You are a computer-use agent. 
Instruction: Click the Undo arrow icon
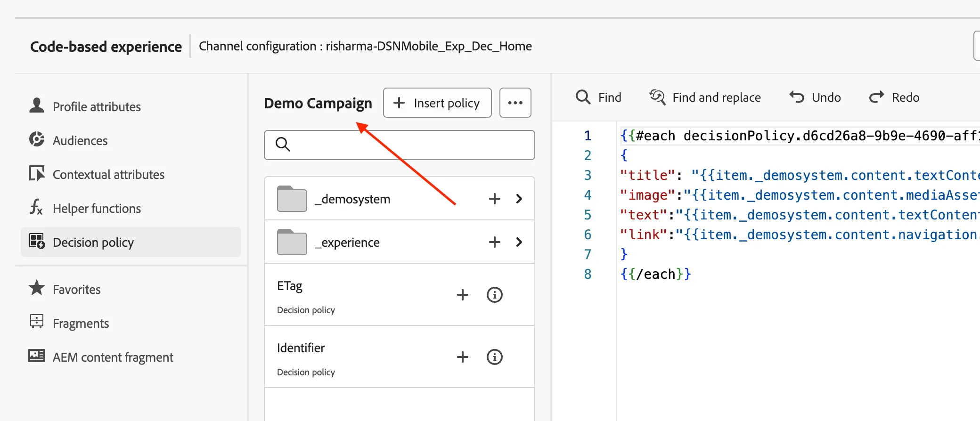[797, 97]
